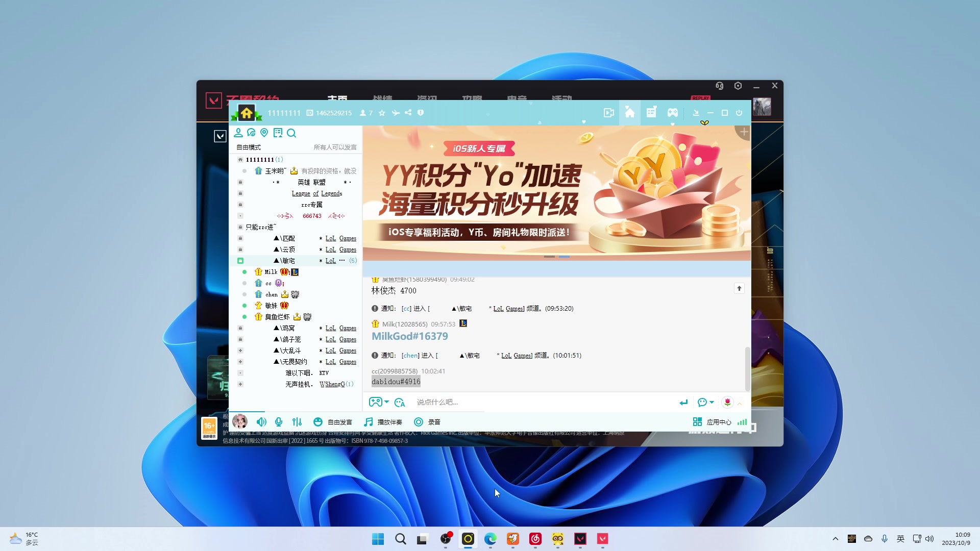Click the [cc] user link in notification
This screenshot has width=980, height=551.
pyautogui.click(x=406, y=309)
